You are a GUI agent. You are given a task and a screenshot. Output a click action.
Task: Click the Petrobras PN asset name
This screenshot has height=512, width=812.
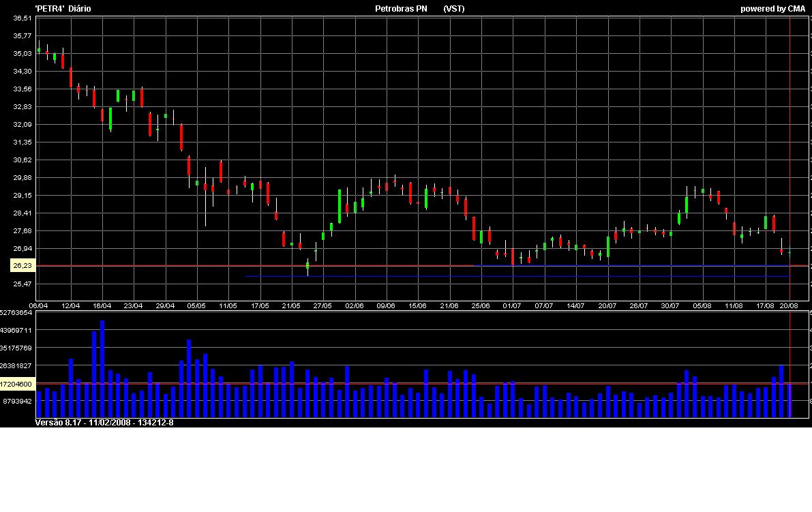coord(401,9)
